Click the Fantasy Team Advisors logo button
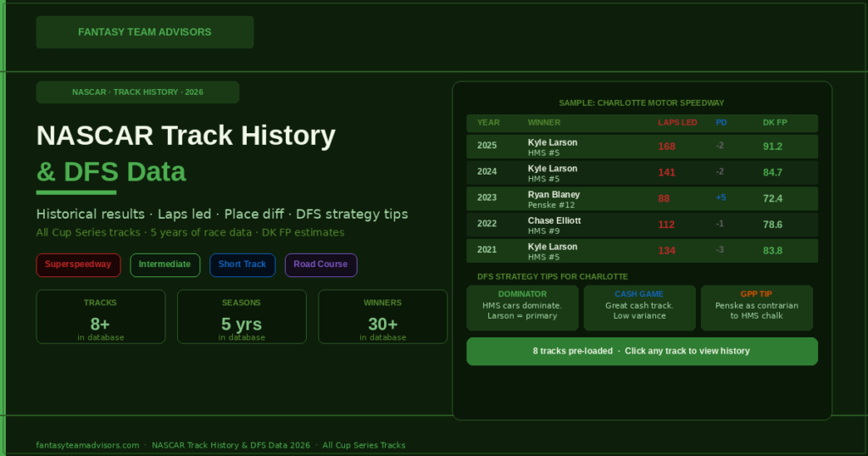Viewport: 868px width, 456px height. 145,32
